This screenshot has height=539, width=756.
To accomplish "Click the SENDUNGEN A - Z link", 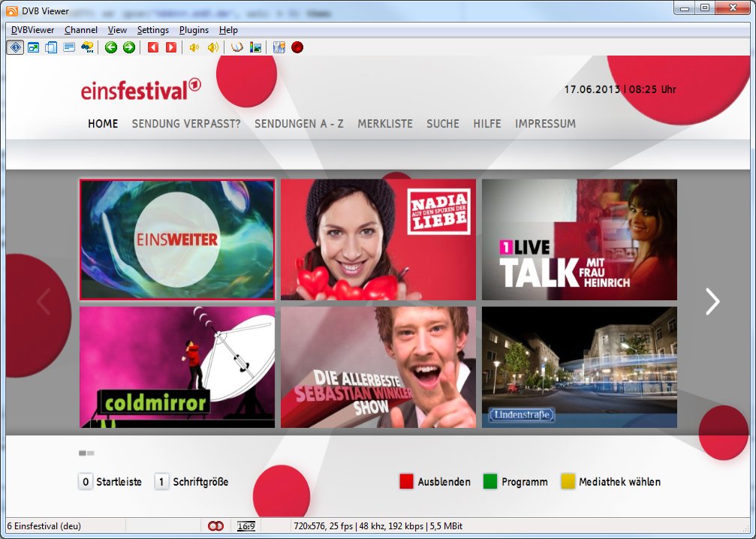I will click(299, 124).
